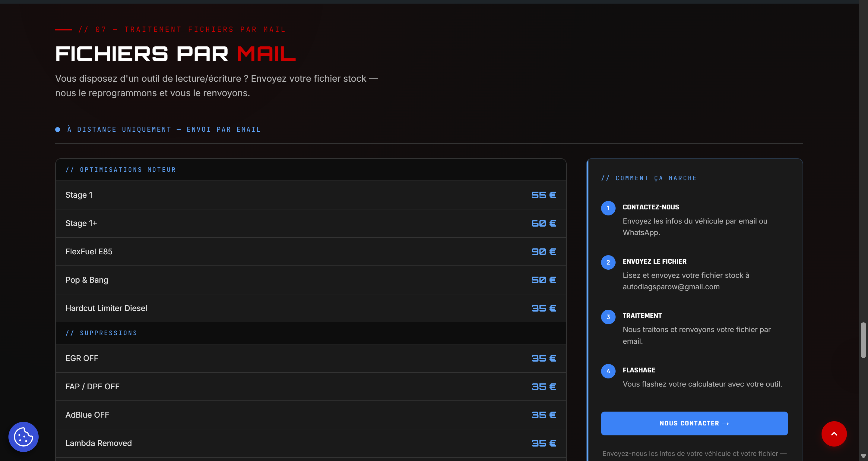Select the EGR OFF row
The image size is (868, 461).
pyautogui.click(x=311, y=358)
